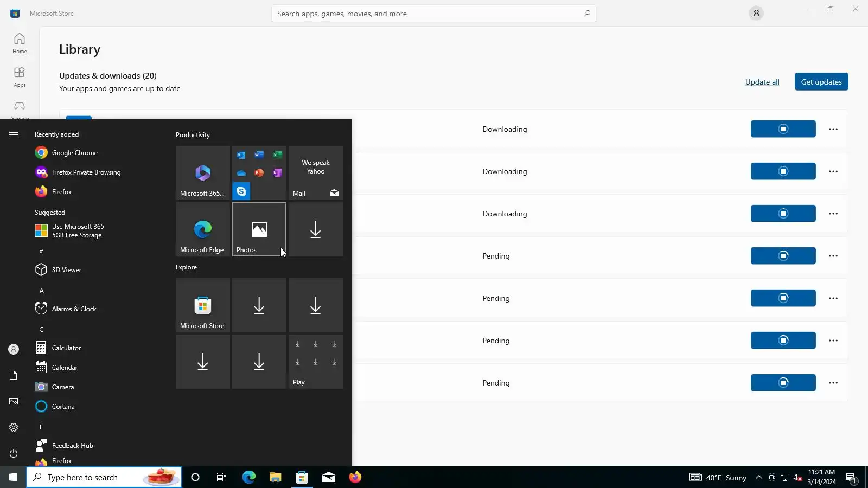The width and height of the screenshot is (868, 488).
Task: Open the Pictures icon in Start rail
Action: pos(14,401)
